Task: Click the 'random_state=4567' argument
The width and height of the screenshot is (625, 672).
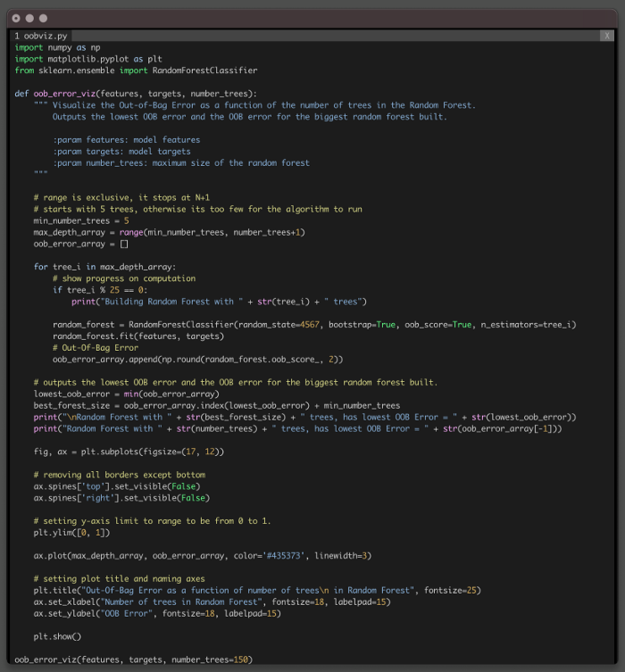Action: tap(279, 325)
